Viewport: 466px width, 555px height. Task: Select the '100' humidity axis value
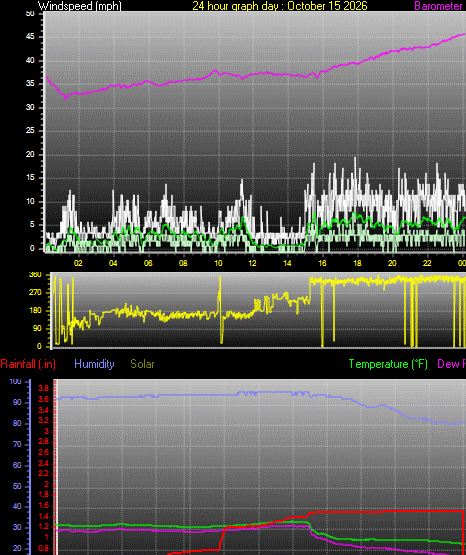(15, 381)
